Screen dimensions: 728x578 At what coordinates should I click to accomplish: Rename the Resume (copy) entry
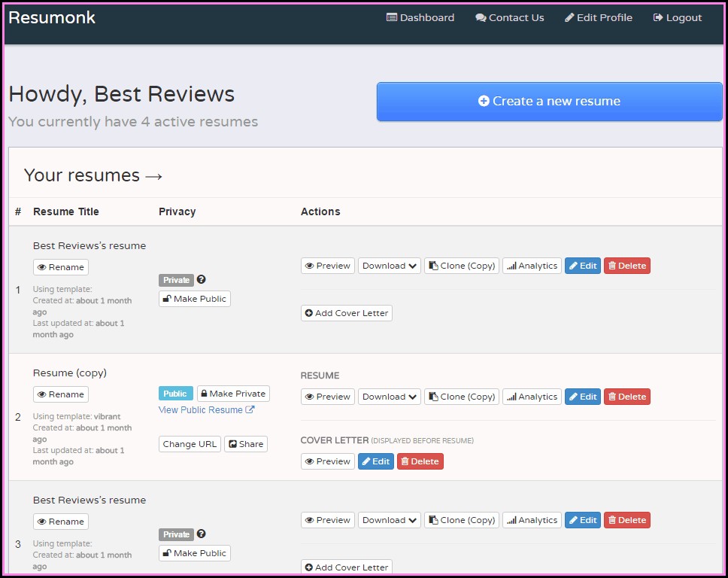(60, 394)
